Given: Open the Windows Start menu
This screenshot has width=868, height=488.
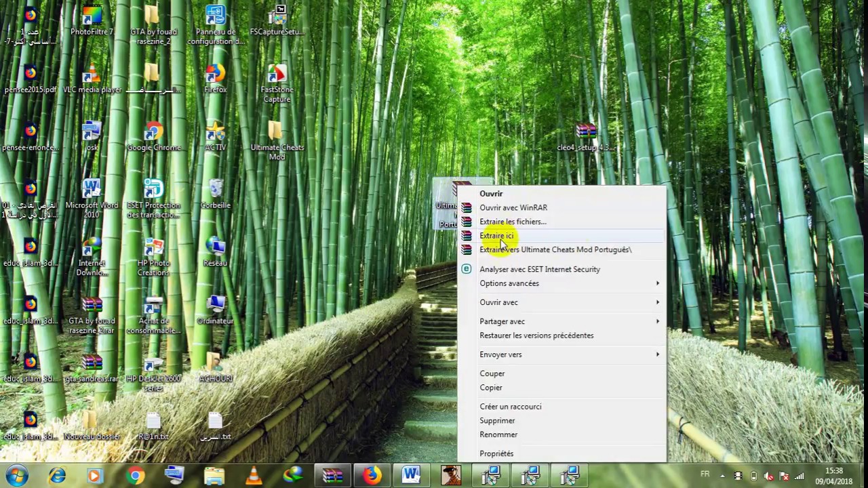Looking at the screenshot, I should 16,475.
